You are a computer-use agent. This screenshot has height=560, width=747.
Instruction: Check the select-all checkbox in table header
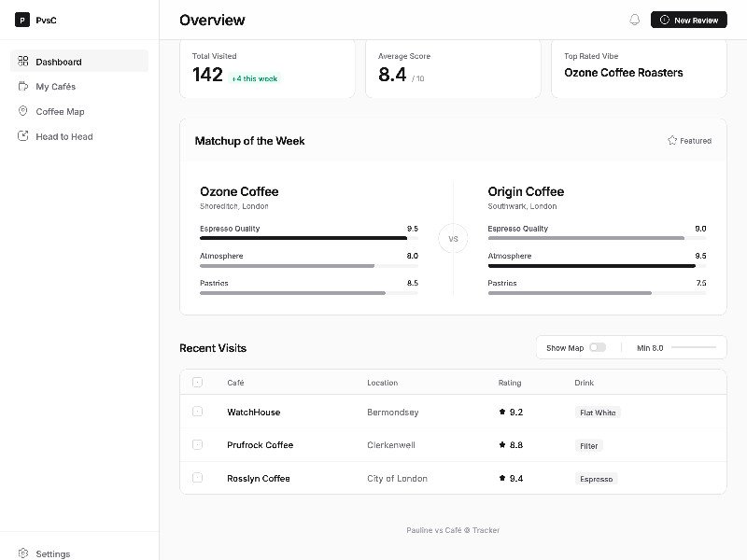coord(197,382)
